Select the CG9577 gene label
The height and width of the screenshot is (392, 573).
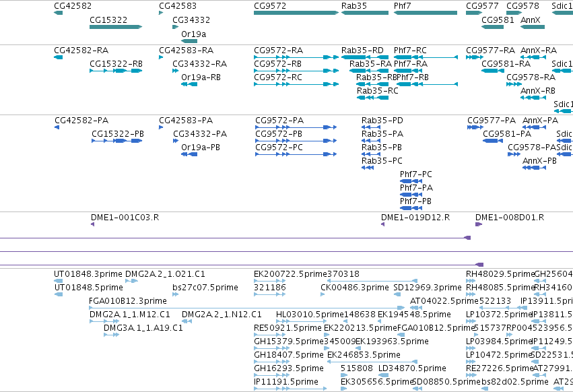pyautogui.click(x=482, y=6)
